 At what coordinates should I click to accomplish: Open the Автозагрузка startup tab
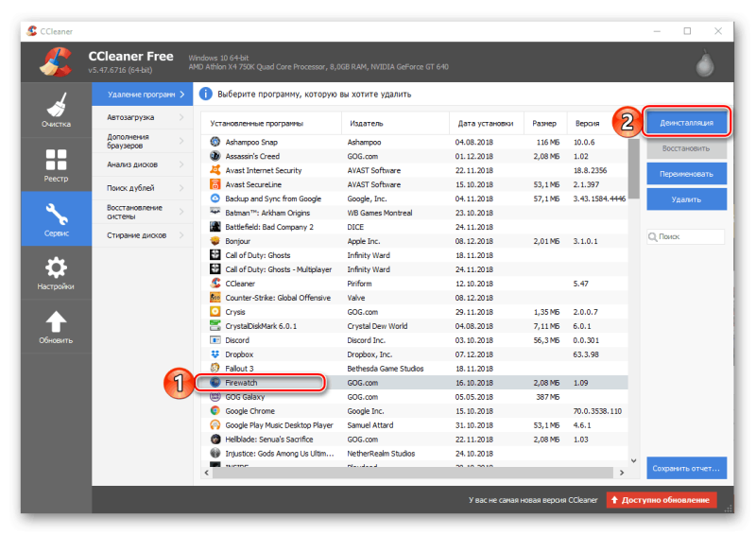pos(143,117)
